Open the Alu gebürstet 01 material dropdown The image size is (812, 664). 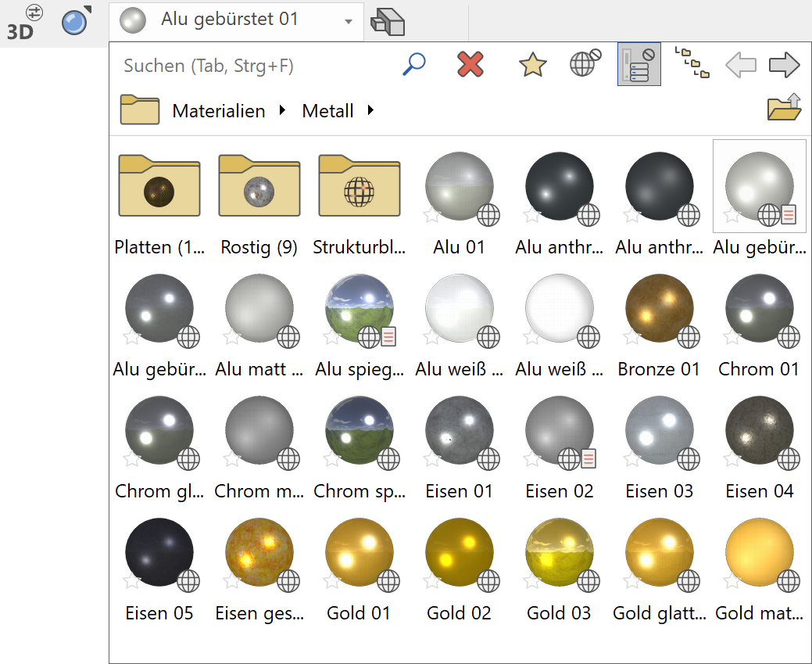click(x=349, y=22)
